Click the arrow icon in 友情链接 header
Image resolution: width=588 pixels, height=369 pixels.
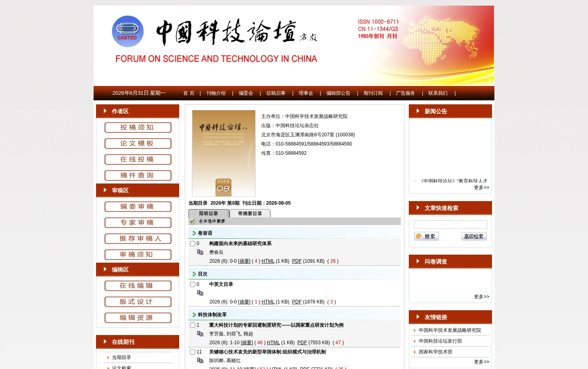point(418,317)
